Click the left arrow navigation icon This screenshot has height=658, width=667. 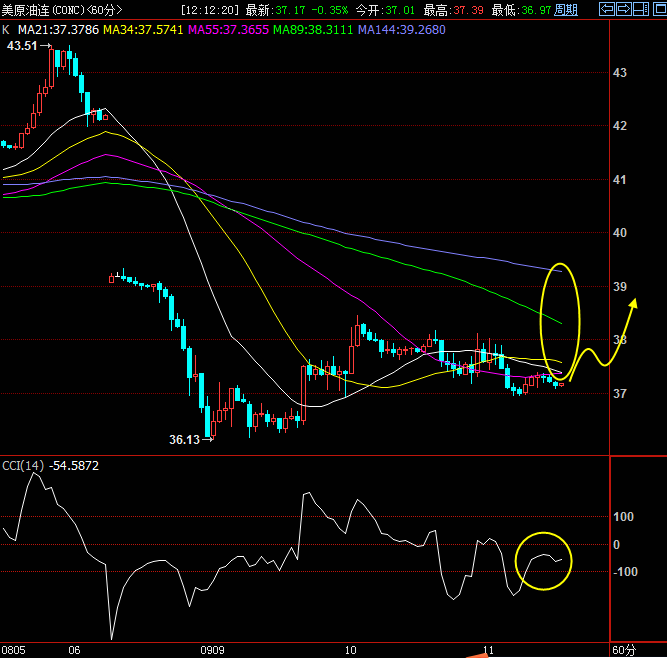[607, 9]
